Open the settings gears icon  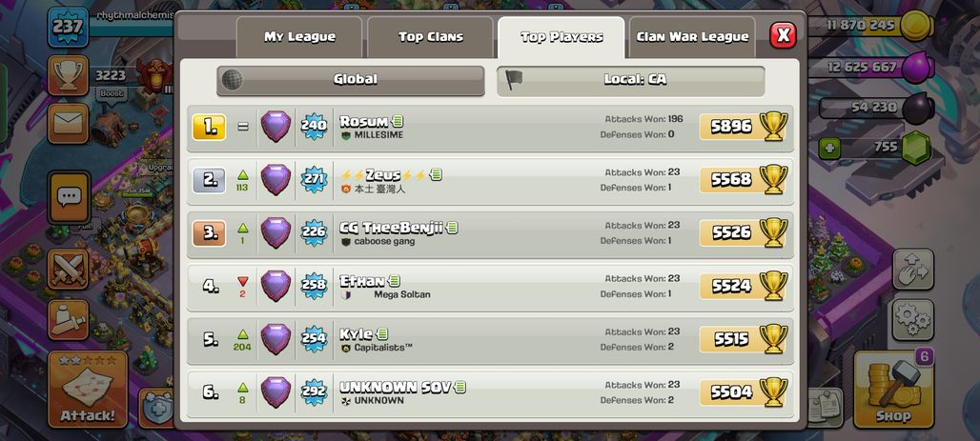tap(913, 320)
